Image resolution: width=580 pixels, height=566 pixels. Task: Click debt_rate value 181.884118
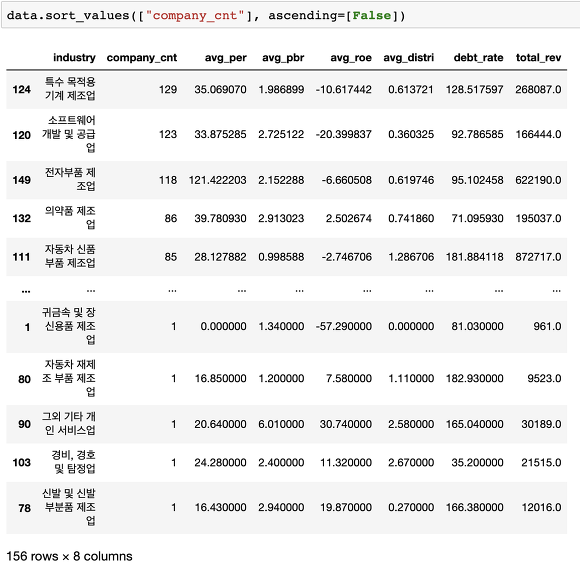coord(475,257)
